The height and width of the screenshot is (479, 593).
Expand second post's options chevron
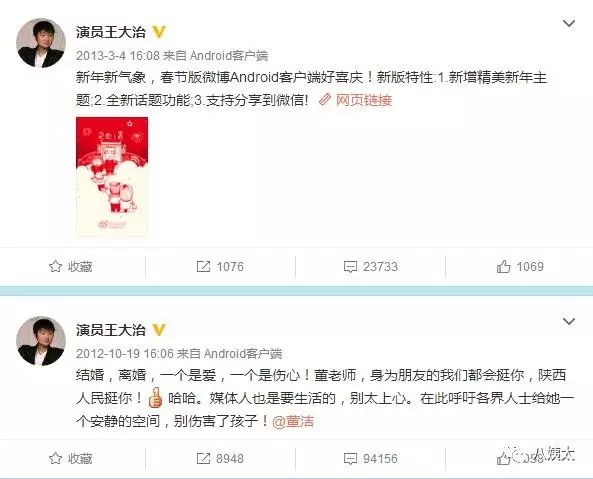(569, 322)
